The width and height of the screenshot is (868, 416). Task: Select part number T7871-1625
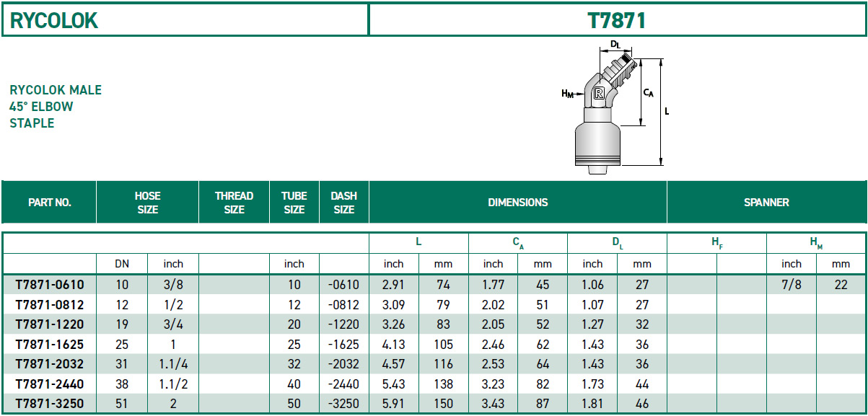[x=49, y=344]
